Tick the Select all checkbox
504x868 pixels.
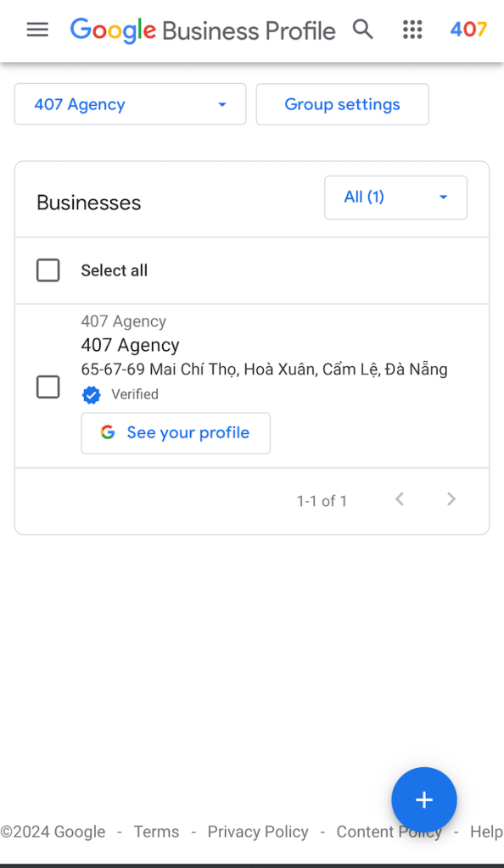pyautogui.click(x=48, y=270)
